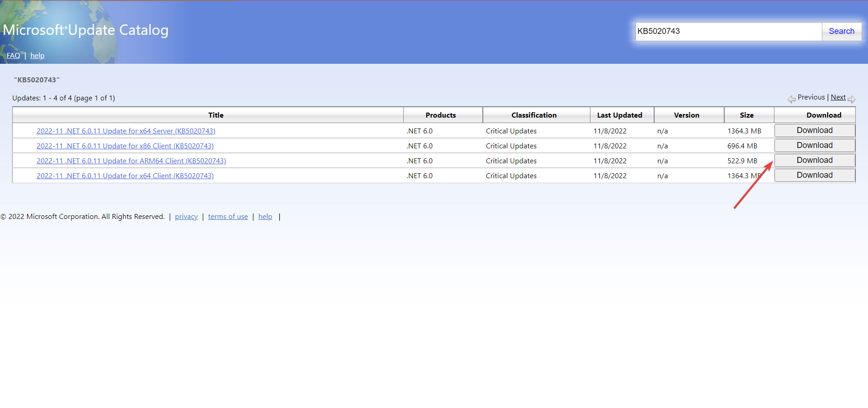Screen dimensions: 868x408
Task: Go to Next page link
Action: pos(838,97)
